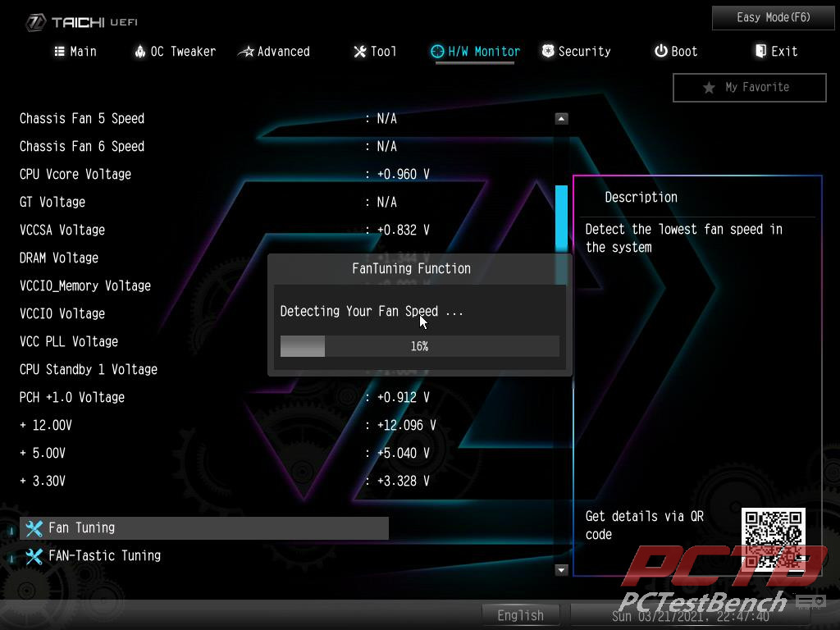Go to the Tool tab
Viewport: 840px width, 630px height.
pyautogui.click(x=375, y=52)
